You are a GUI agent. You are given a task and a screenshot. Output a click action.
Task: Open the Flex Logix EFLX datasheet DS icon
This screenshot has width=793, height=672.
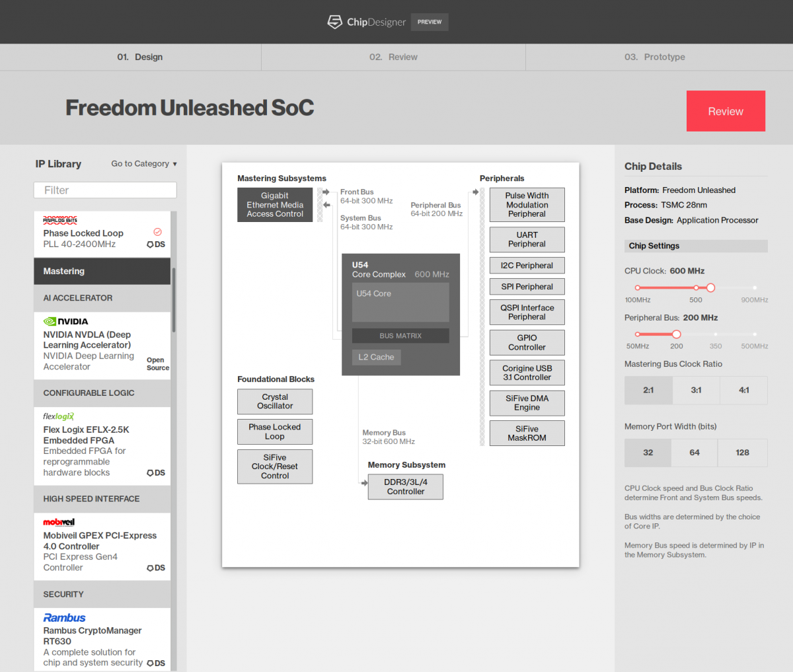tap(156, 473)
